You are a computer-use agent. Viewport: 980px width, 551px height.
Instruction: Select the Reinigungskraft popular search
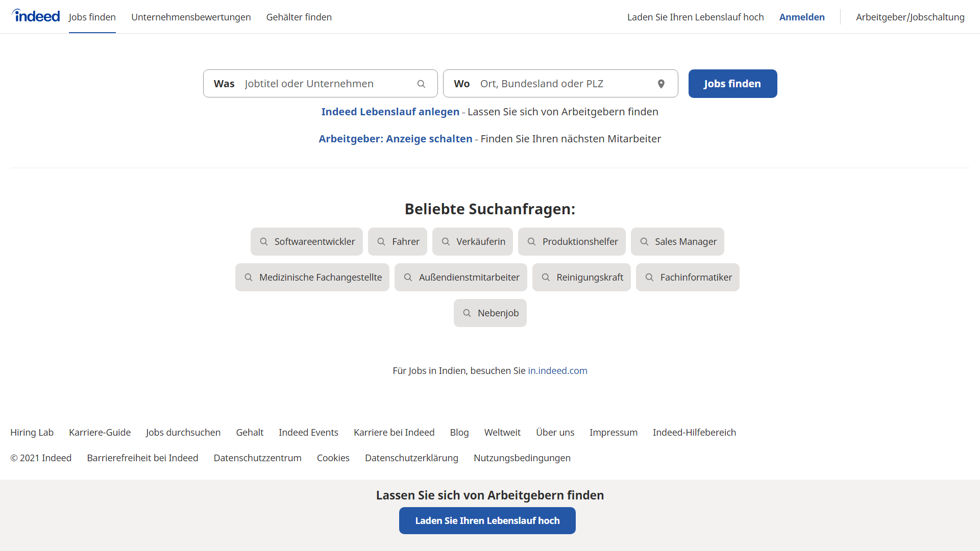[x=581, y=278]
